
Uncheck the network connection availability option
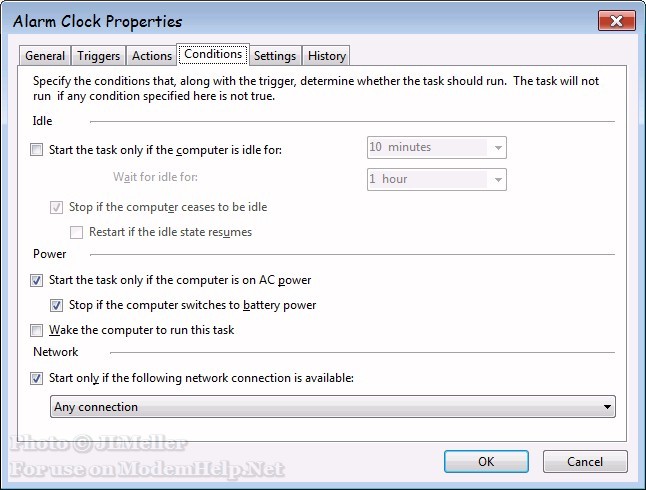tap(37, 379)
